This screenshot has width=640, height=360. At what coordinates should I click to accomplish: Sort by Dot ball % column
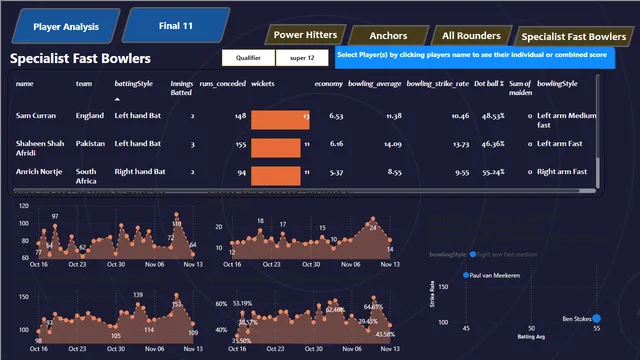(x=489, y=84)
